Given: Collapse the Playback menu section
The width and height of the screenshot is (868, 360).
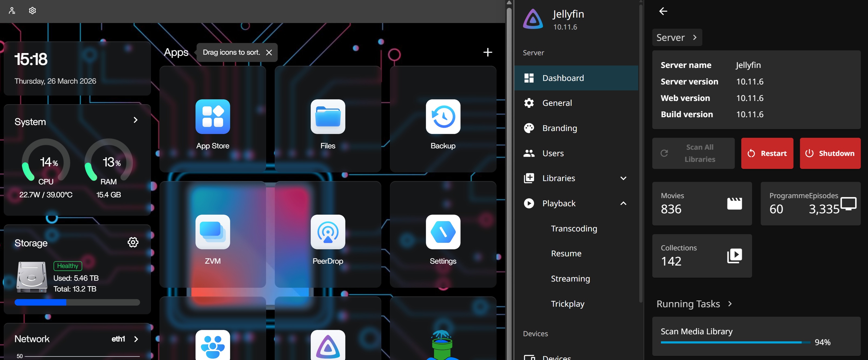Looking at the screenshot, I should (623, 204).
